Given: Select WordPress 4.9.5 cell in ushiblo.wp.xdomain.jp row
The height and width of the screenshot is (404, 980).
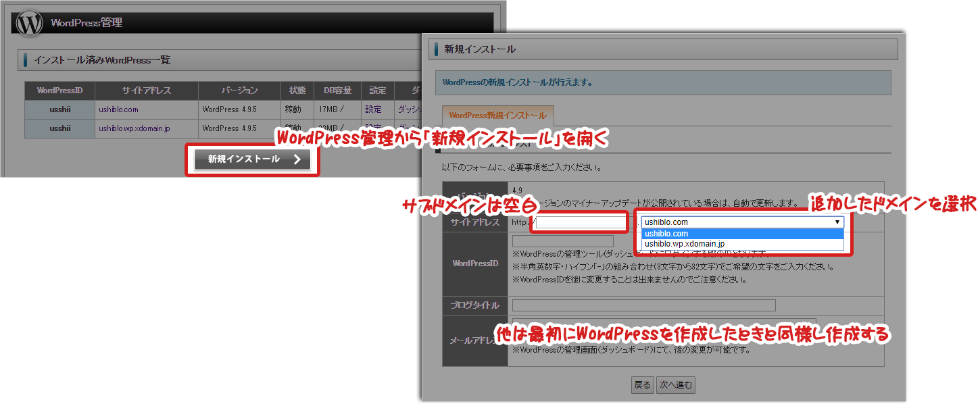Looking at the screenshot, I should click(239, 128).
